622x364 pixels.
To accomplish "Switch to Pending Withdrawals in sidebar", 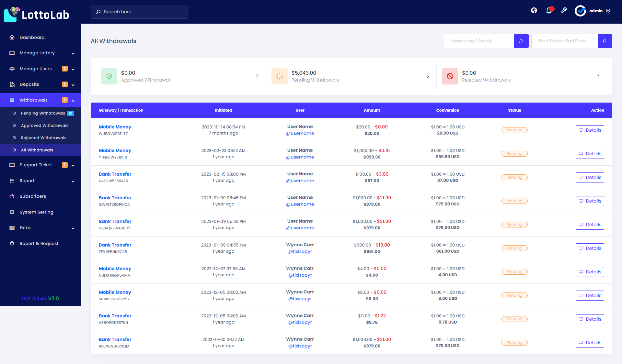I will 44,113.
